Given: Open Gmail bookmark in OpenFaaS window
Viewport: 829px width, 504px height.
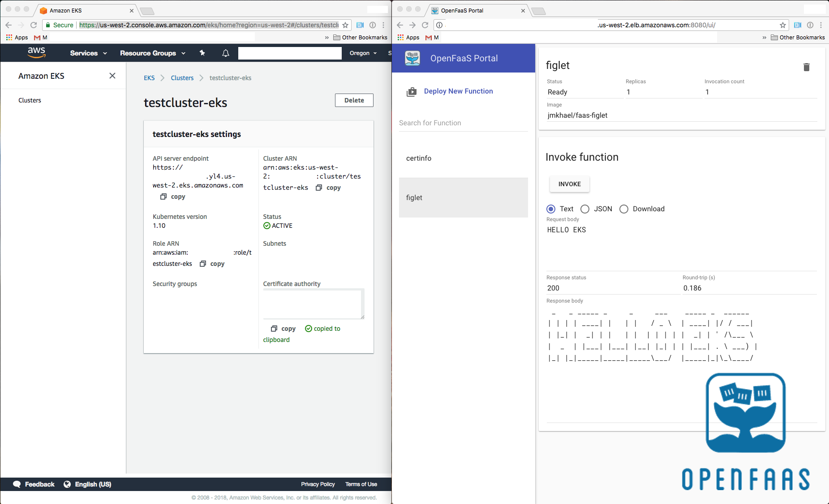Looking at the screenshot, I should coord(432,38).
